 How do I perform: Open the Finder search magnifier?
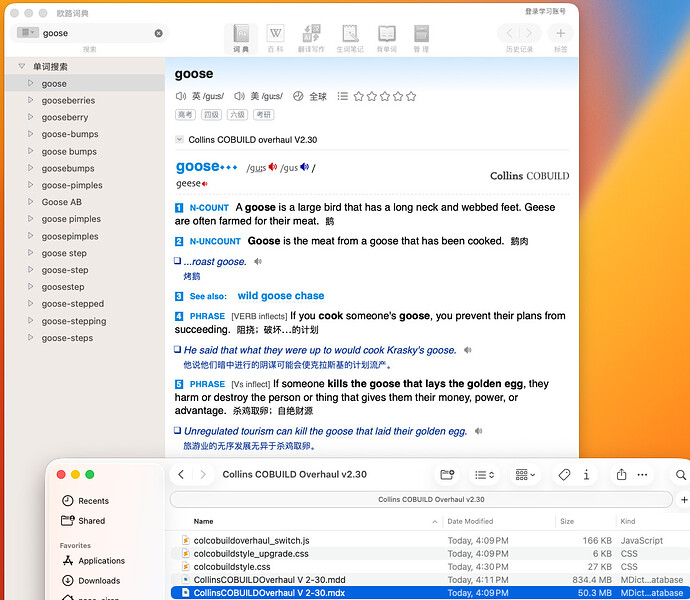click(680, 475)
